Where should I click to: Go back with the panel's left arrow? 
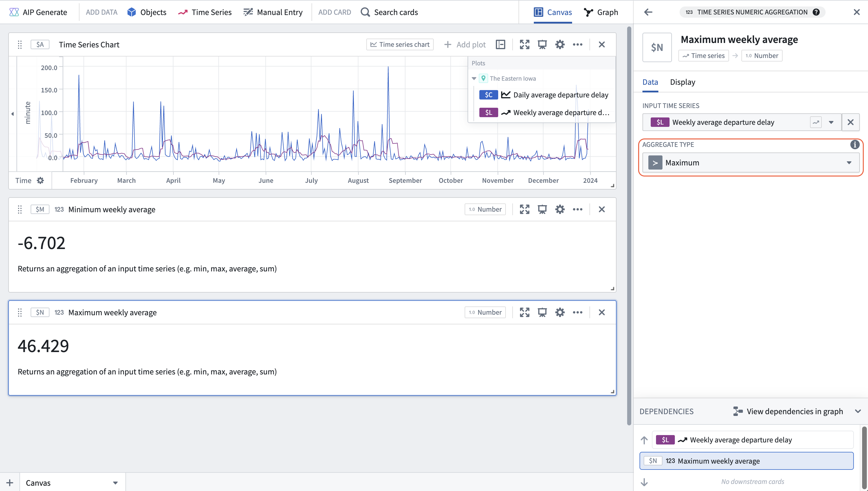[x=648, y=12]
